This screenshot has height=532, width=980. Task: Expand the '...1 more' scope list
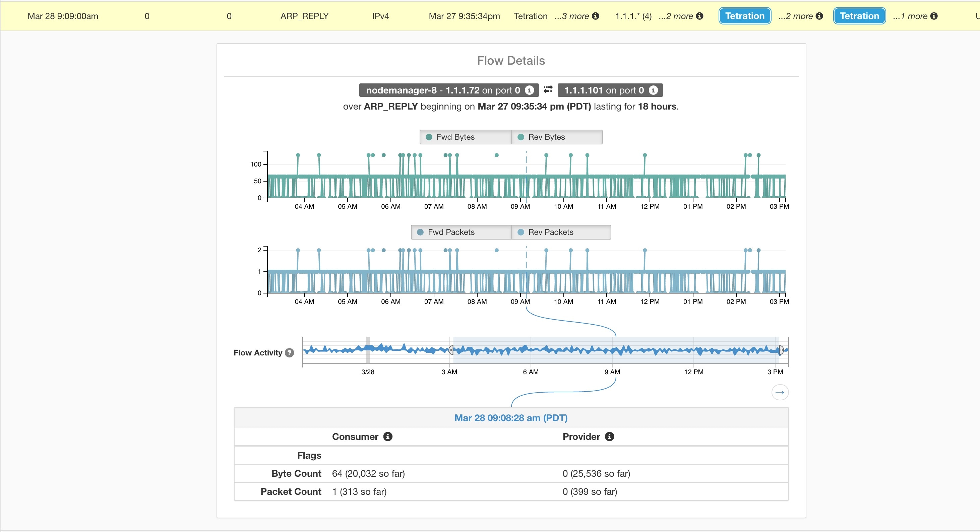pyautogui.click(x=910, y=16)
